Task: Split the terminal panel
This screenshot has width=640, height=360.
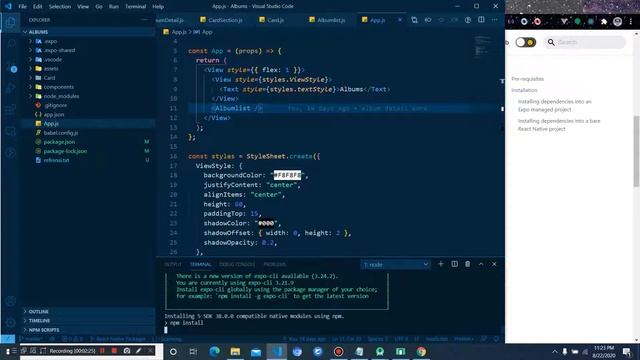Action: tap(454, 264)
